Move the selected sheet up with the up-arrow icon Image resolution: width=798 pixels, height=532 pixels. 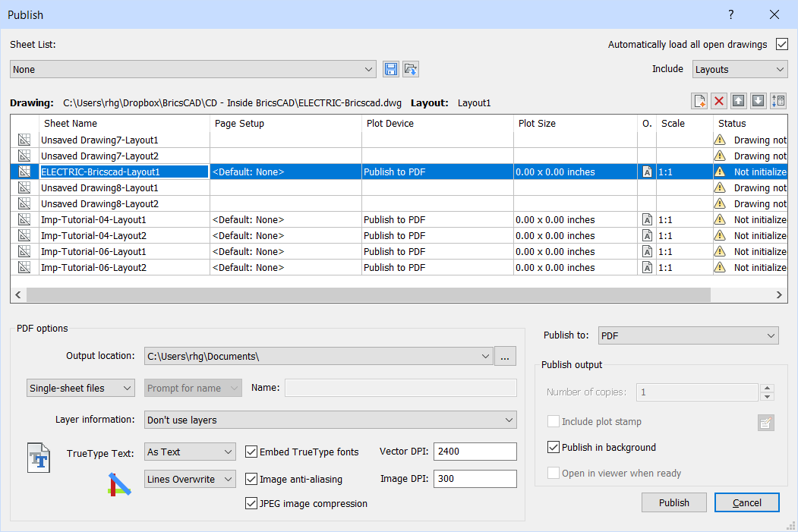click(739, 101)
